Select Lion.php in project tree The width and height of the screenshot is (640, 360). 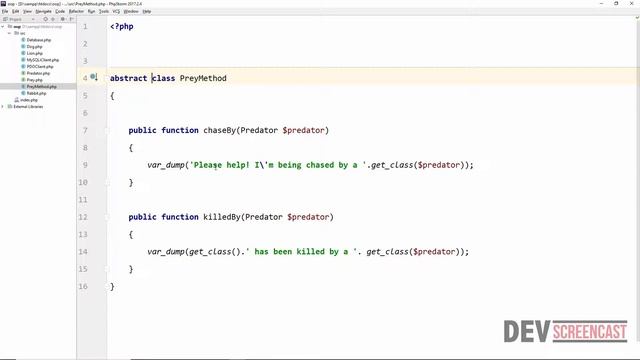tap(34, 53)
